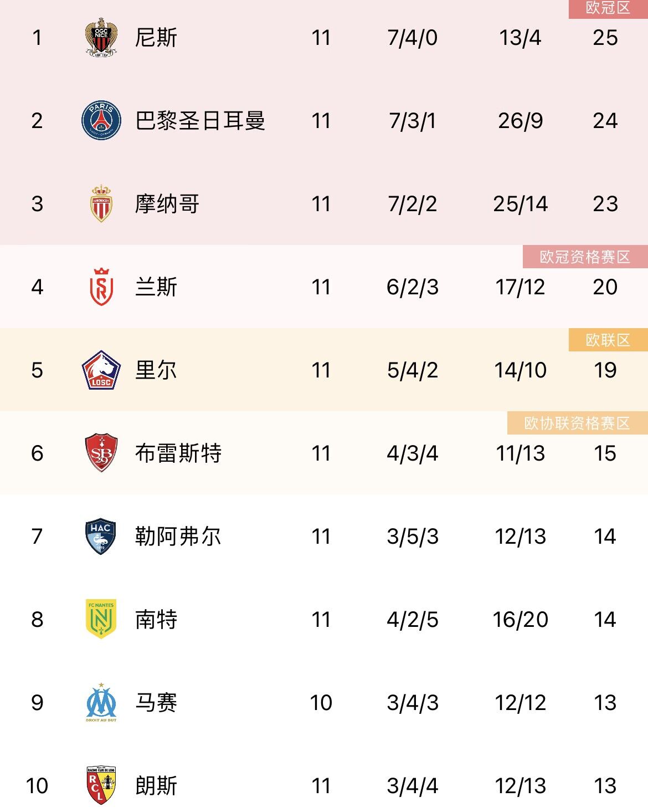This screenshot has width=648, height=812.
Task: Select the HAC Le Havre badge
Action: (x=101, y=536)
